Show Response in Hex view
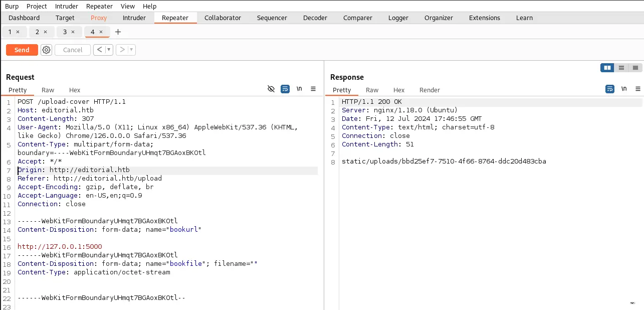Screen dimensions: 644x310 pos(399,90)
